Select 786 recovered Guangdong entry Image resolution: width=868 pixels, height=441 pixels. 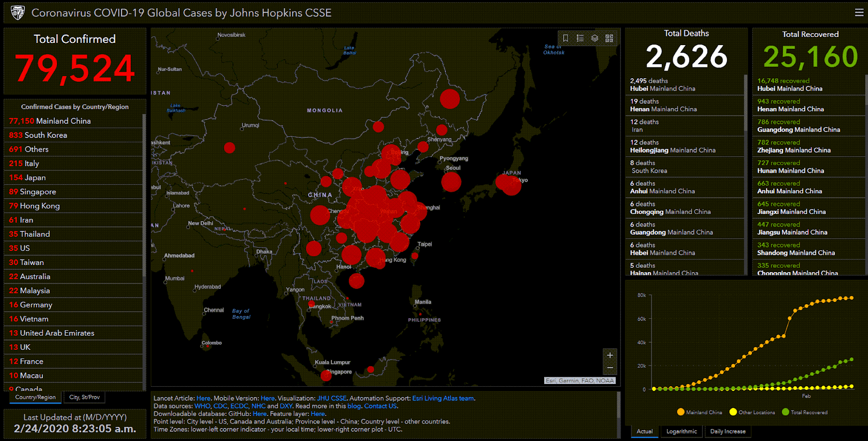tap(809, 126)
